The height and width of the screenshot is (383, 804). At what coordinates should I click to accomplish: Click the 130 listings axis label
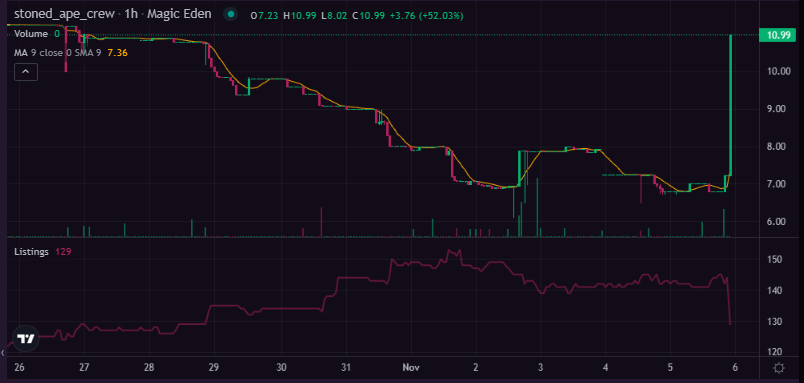click(775, 321)
